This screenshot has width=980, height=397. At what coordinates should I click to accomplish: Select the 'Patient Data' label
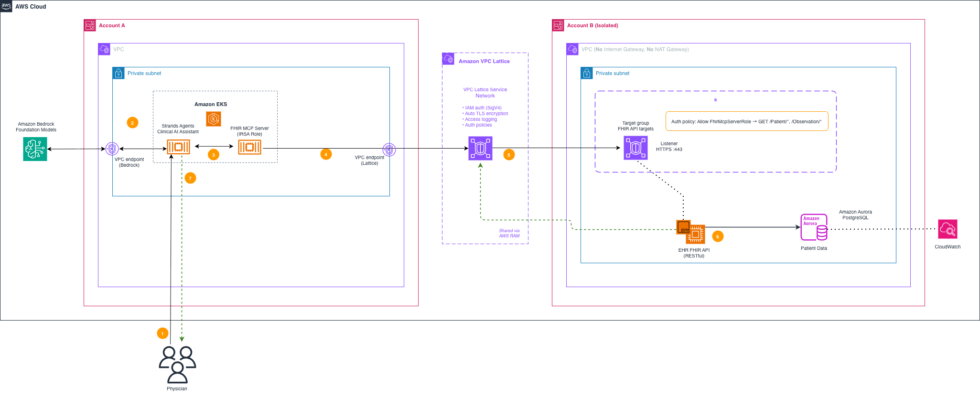click(814, 248)
